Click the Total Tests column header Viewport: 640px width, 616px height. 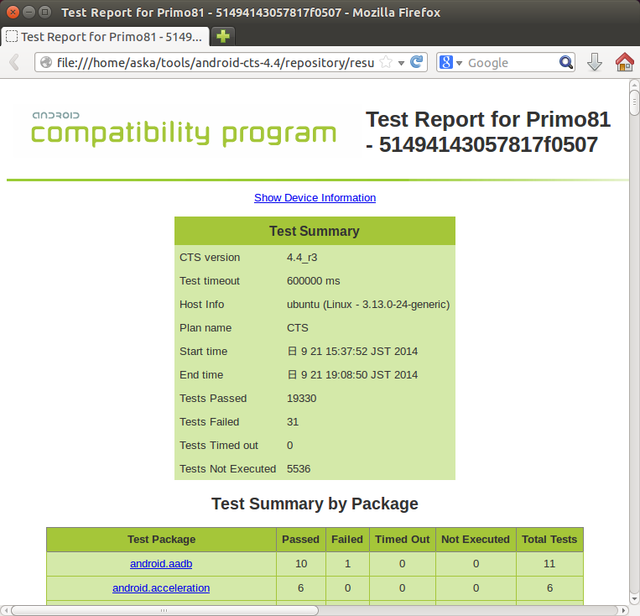pos(549,540)
